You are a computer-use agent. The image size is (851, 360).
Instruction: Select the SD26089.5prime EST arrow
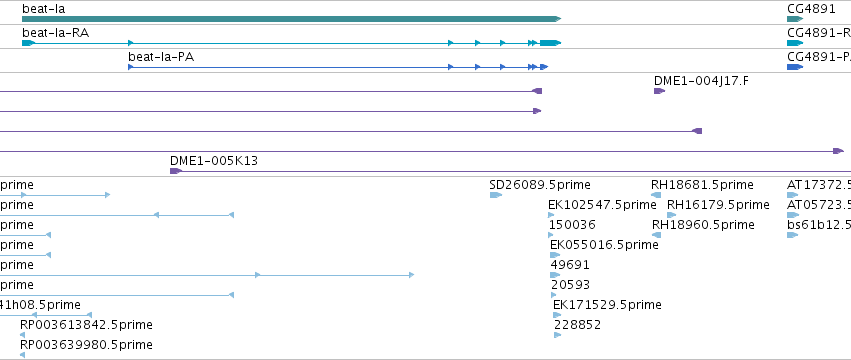tap(496, 195)
